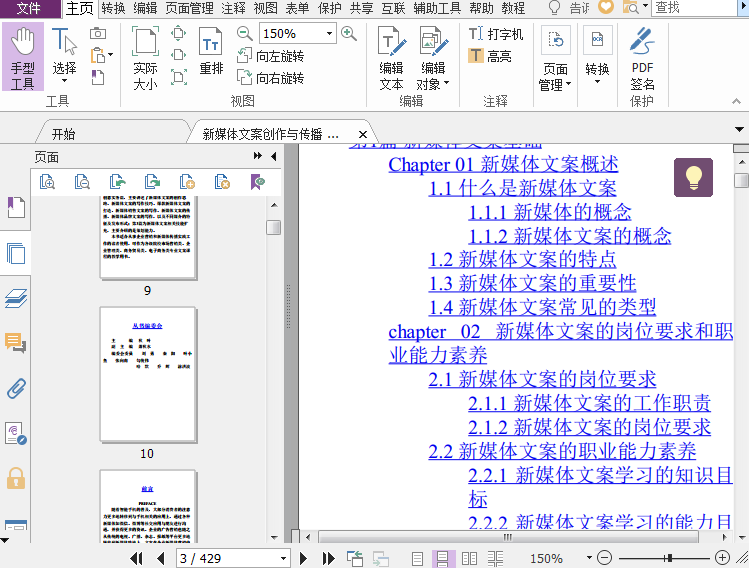Open link 2.2 新媒体文案的职业能力素养
The height and width of the screenshot is (568, 749).
point(562,451)
